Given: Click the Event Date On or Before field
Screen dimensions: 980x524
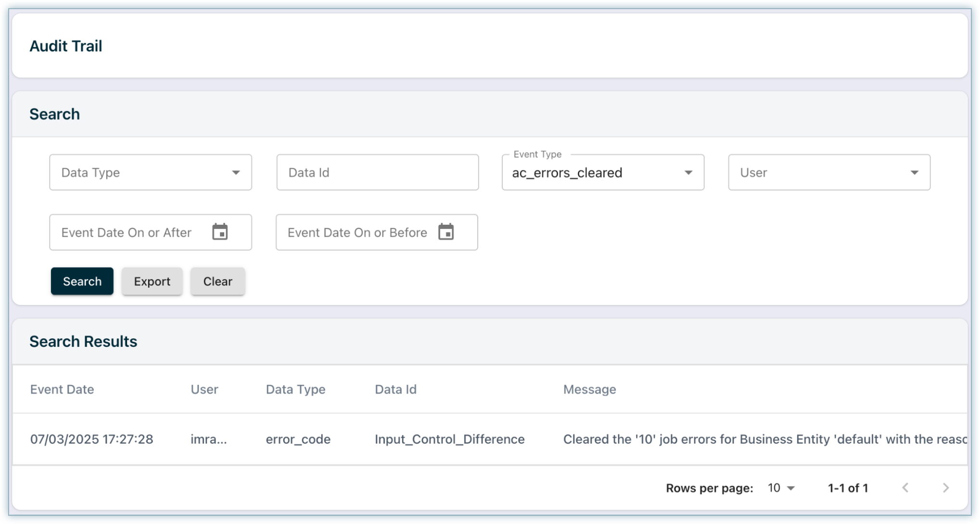Looking at the screenshot, I should pyautogui.click(x=357, y=232).
